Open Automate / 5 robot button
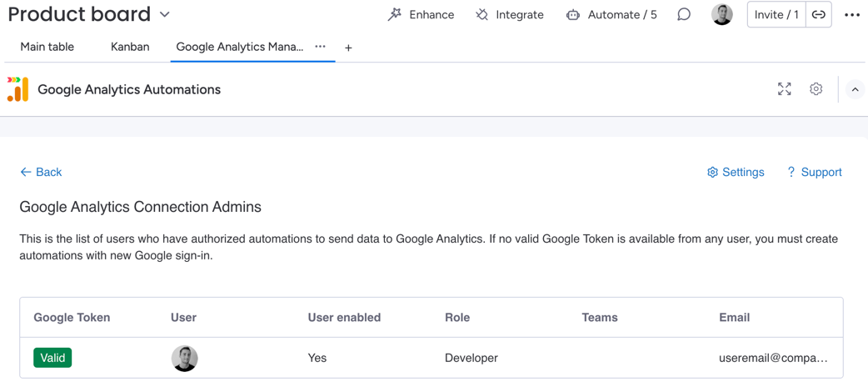868x387 pixels. click(611, 15)
